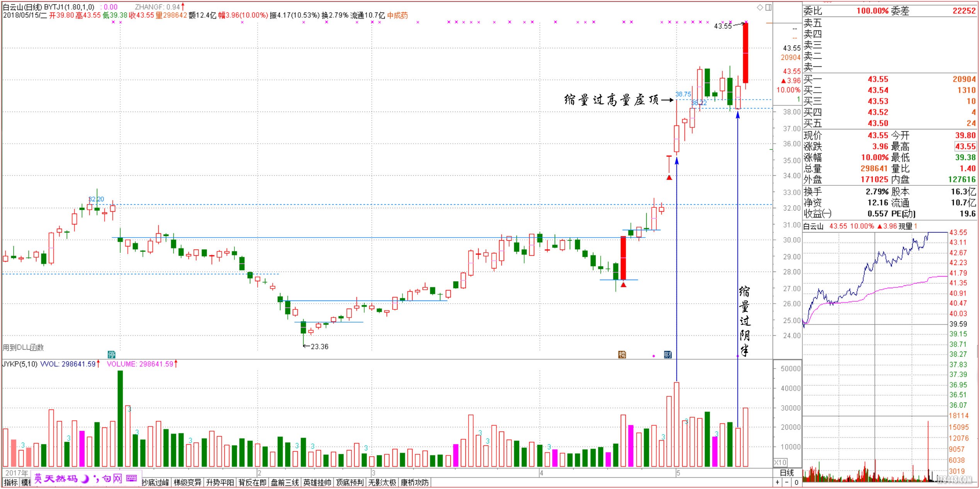Click the 2017年 date axis label
Viewport: 980px width, 489px height.
17,473
